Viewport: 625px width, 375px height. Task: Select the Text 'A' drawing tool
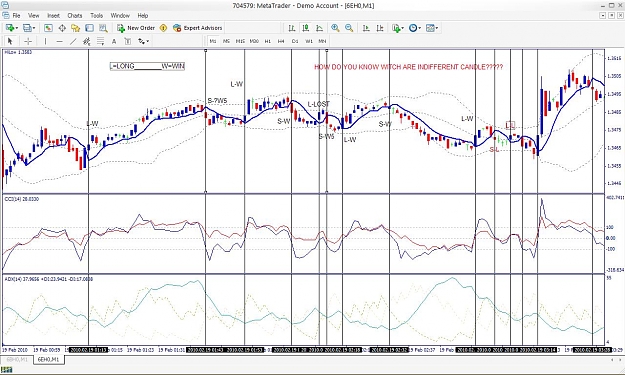[x=114, y=41]
